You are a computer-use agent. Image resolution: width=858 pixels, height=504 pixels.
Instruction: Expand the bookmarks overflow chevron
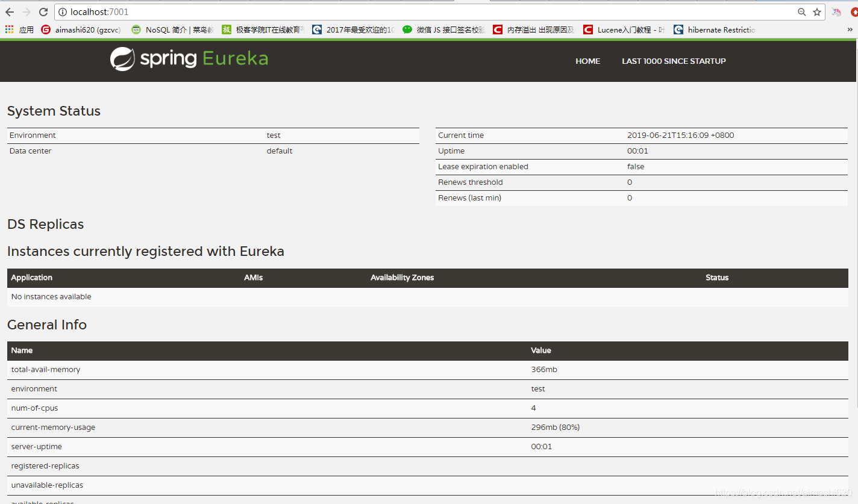coord(850,30)
